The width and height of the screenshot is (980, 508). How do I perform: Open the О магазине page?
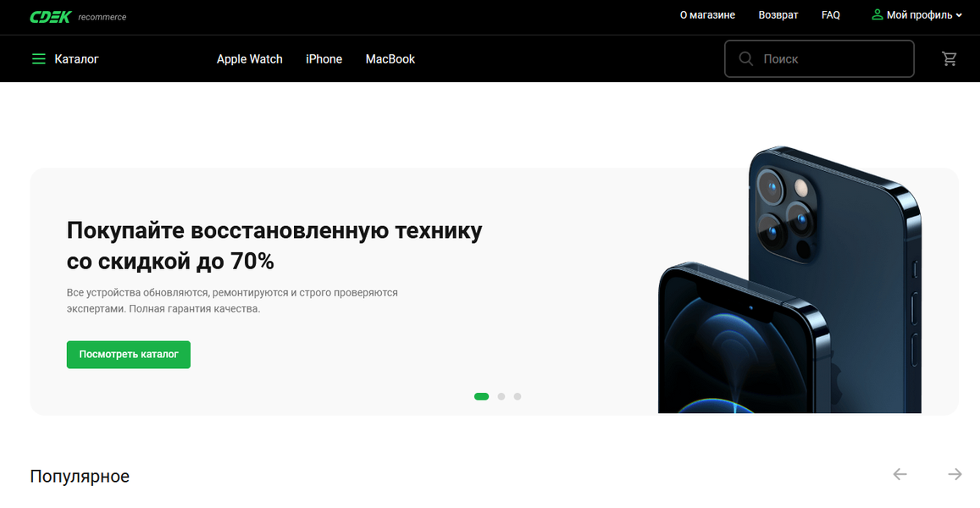pos(707,15)
